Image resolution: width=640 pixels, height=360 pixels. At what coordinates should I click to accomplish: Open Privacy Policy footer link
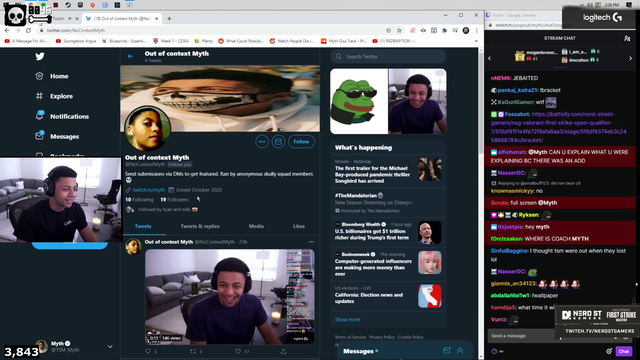382,337
